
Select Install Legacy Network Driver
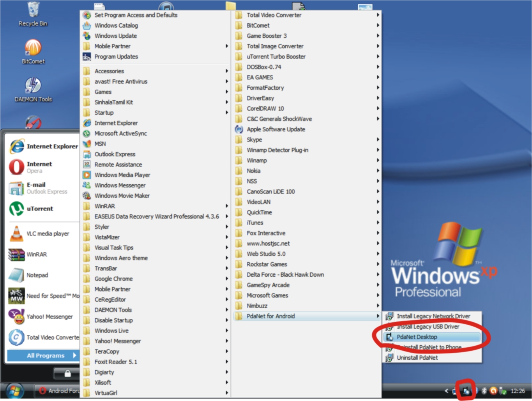[x=433, y=316]
